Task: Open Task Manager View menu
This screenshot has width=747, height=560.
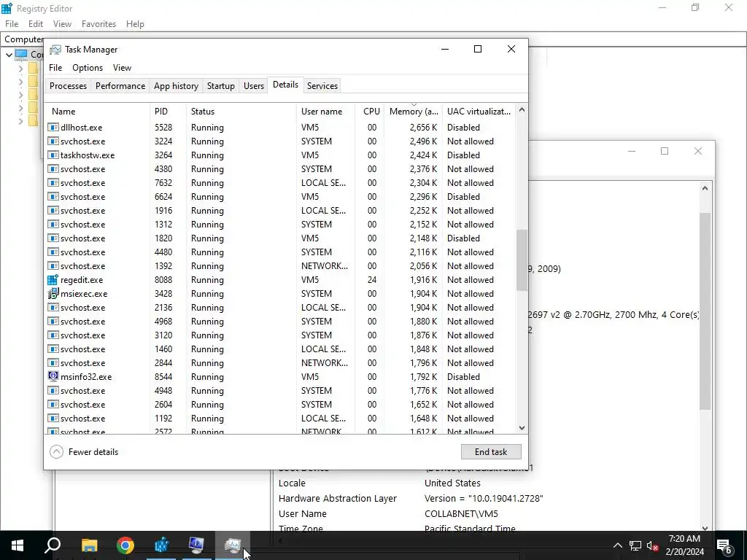Action: pos(122,68)
